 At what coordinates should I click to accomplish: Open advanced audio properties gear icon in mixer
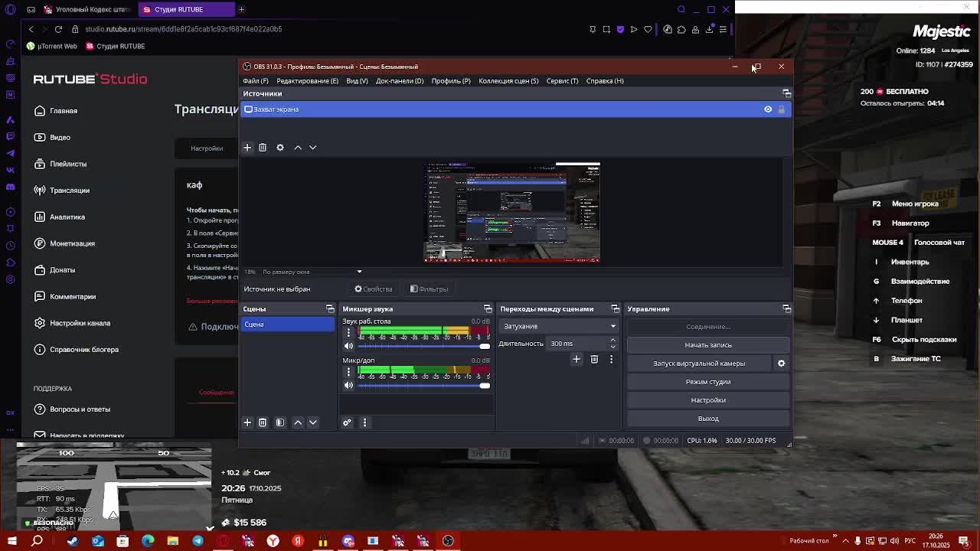click(x=347, y=422)
